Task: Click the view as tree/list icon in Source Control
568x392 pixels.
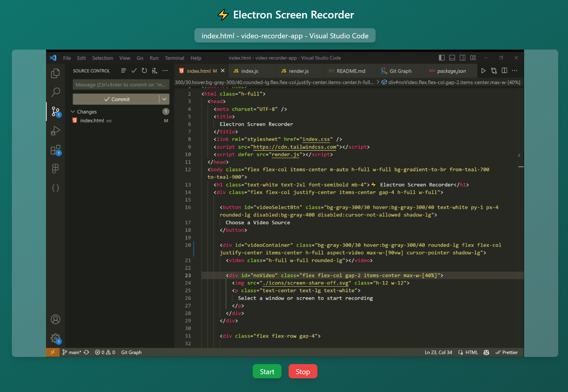Action: coord(124,71)
